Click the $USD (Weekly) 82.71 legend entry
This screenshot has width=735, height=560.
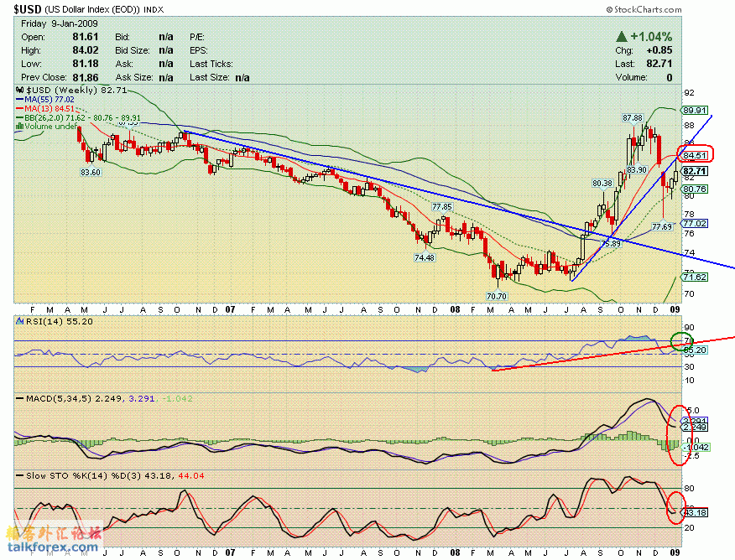tap(77, 90)
